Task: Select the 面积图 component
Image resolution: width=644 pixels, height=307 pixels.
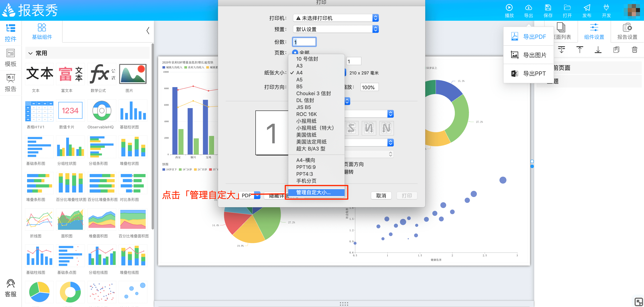Action: pos(70,220)
